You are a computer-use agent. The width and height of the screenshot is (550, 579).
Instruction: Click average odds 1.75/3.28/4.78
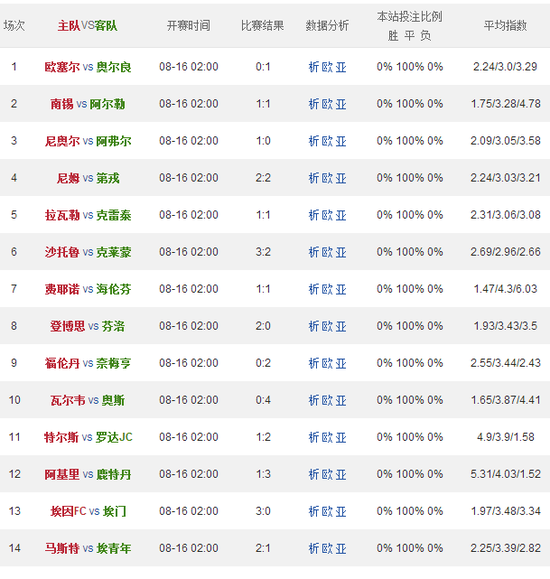coord(506,104)
